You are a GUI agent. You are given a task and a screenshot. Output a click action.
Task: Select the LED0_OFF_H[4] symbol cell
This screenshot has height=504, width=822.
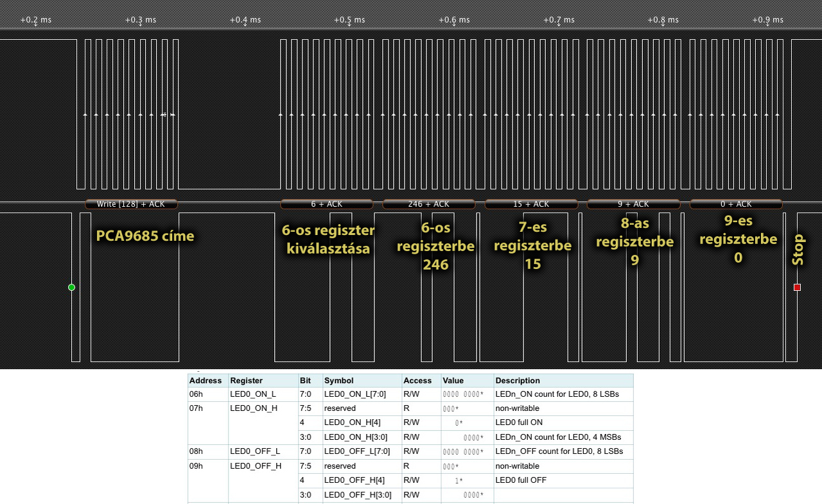(x=362, y=480)
